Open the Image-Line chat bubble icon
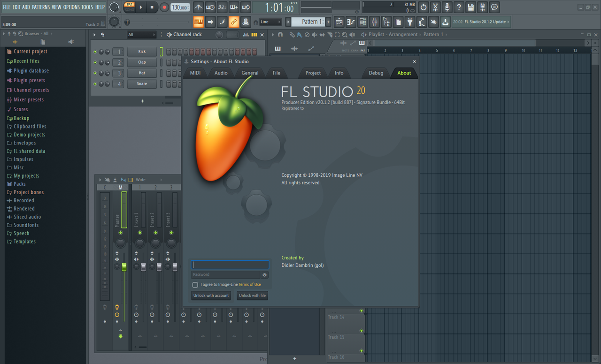 (x=494, y=7)
